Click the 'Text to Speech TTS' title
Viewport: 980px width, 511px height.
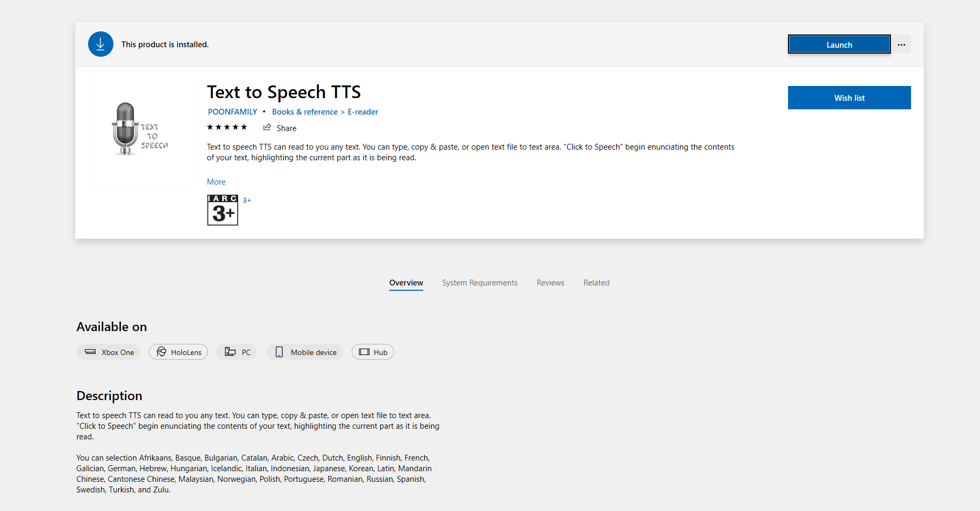coord(284,92)
